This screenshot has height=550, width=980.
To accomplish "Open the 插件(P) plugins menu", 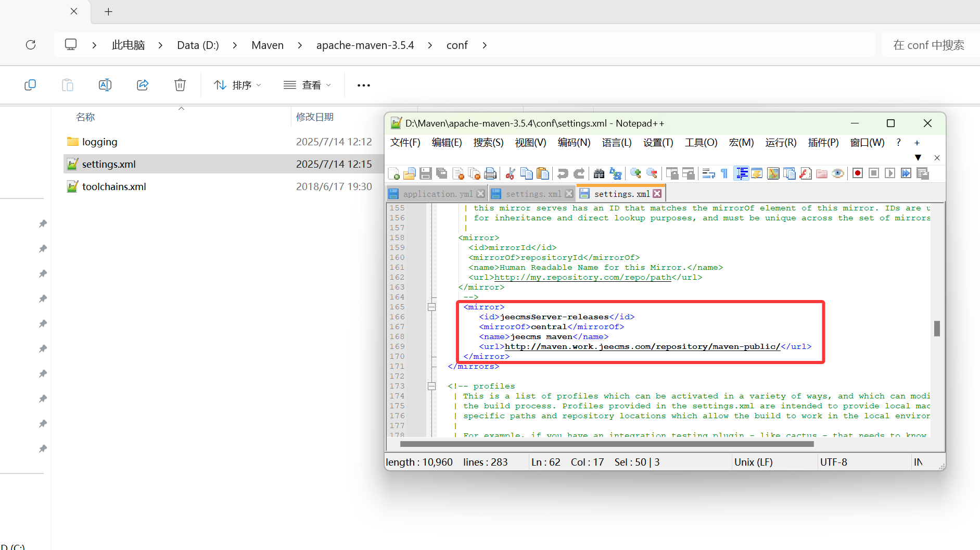I will coord(823,143).
